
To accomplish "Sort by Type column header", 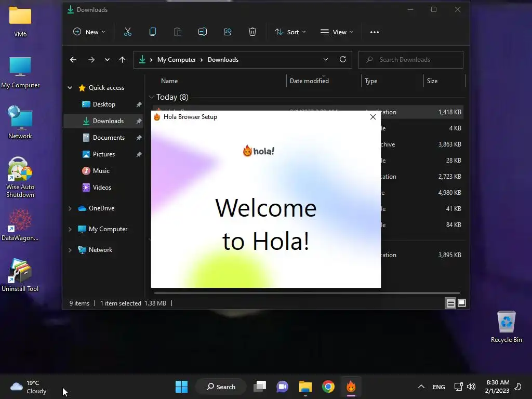I will (x=393, y=81).
